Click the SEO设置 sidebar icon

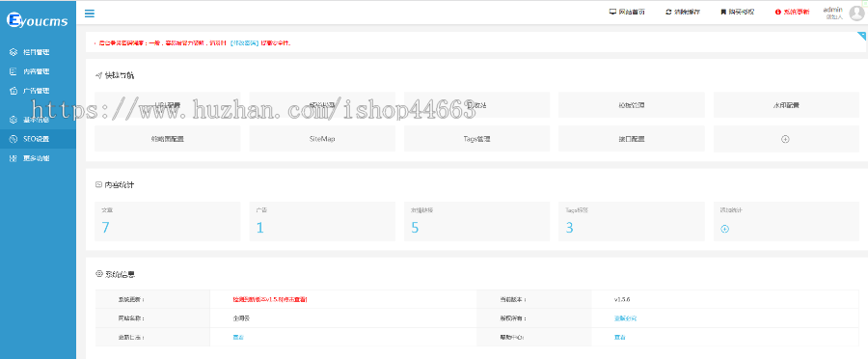pos(14,139)
